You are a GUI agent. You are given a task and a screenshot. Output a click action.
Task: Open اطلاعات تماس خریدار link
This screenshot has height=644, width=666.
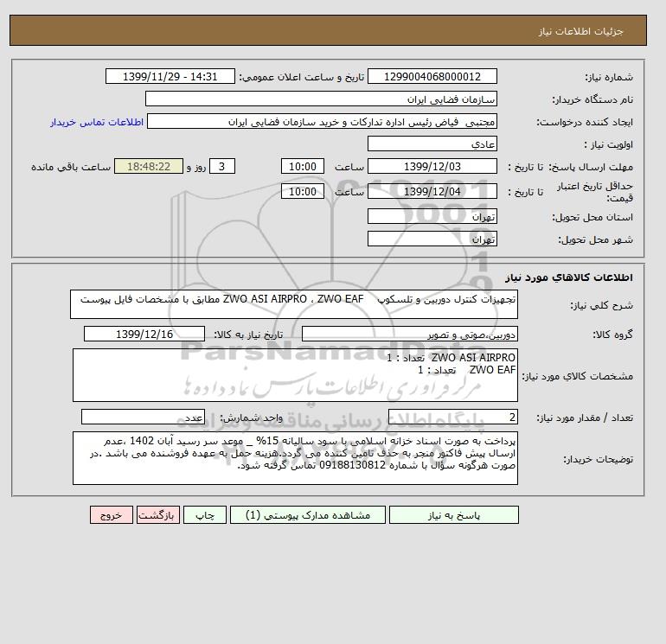97,122
